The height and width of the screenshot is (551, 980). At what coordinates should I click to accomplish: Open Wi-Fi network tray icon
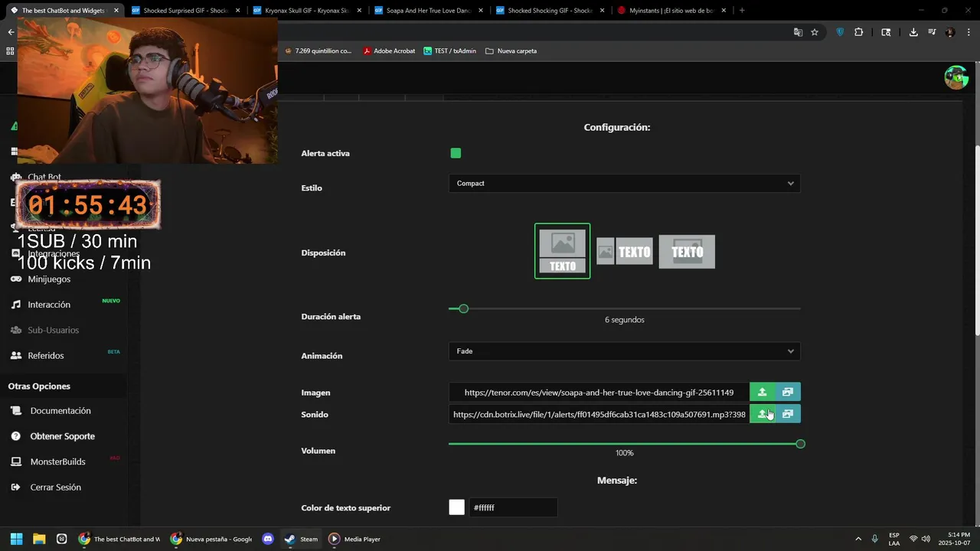(x=913, y=539)
